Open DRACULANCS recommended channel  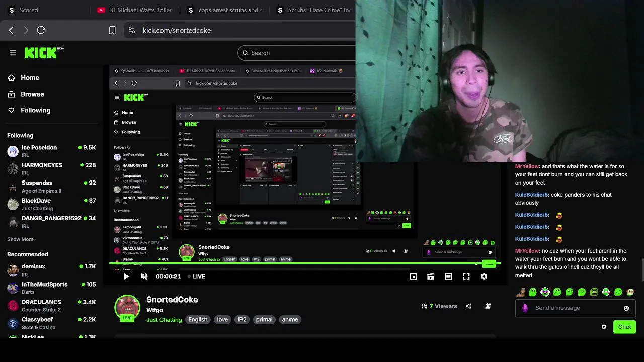tap(51, 305)
